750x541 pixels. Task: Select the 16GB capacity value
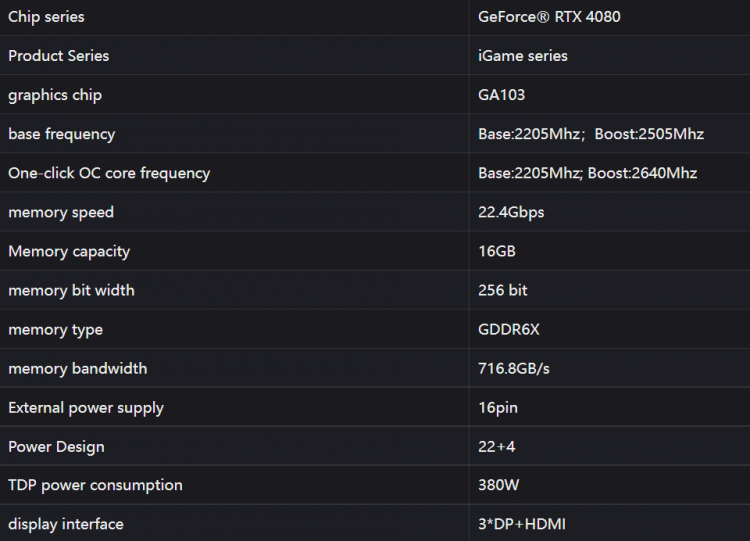(x=497, y=251)
